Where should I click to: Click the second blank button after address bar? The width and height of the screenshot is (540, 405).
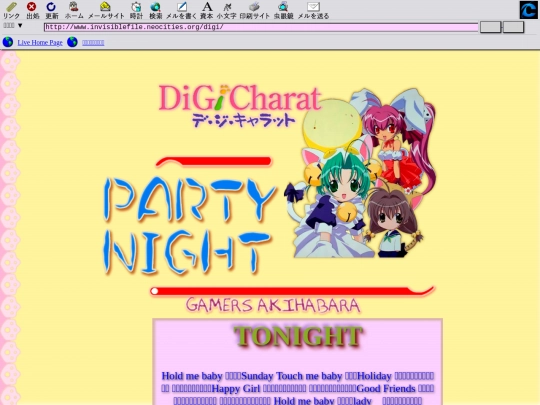point(513,27)
